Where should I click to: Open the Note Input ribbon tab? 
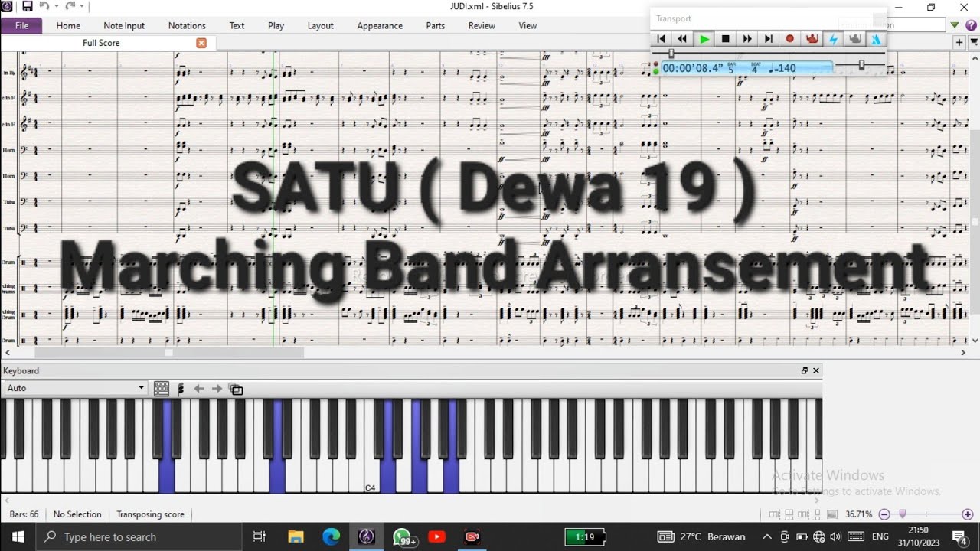click(x=124, y=25)
